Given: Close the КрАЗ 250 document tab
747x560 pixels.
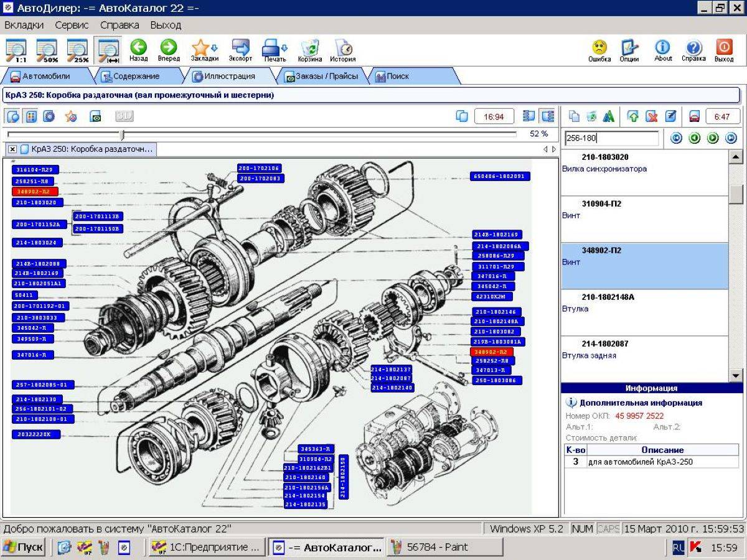Looking at the screenshot, I should 12,149.
